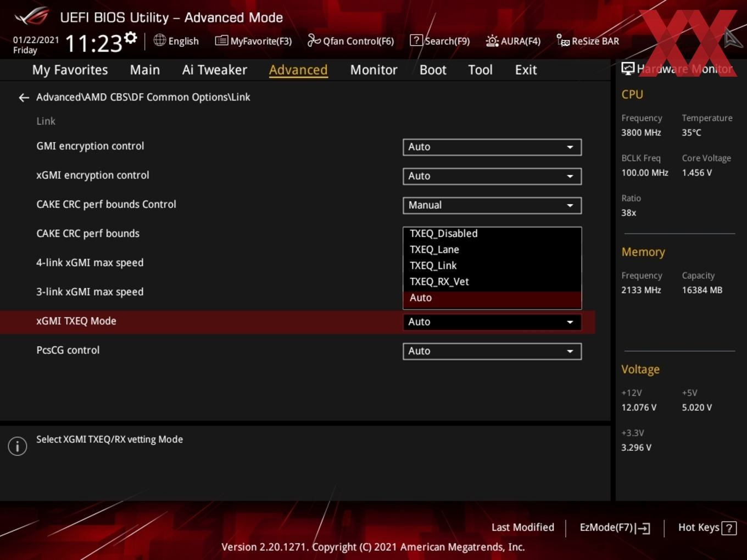
Task: Open Qfan Control(F6)
Action: [350, 41]
